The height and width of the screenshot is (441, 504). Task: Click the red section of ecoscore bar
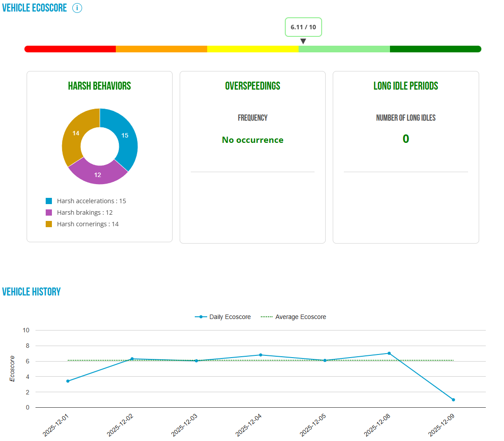pos(70,49)
